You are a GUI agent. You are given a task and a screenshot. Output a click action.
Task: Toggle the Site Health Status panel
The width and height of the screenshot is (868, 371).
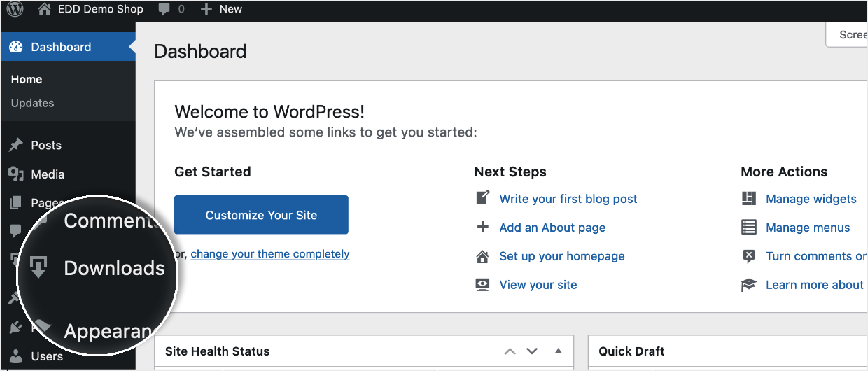click(x=558, y=351)
